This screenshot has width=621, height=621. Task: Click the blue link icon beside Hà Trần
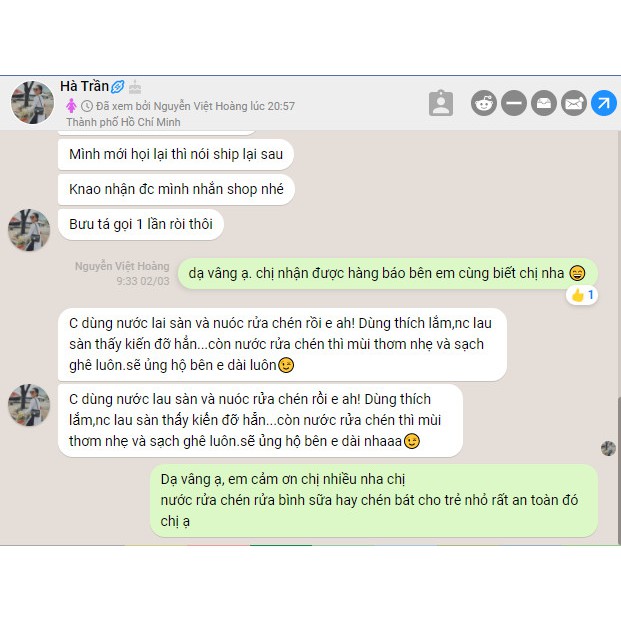(118, 86)
